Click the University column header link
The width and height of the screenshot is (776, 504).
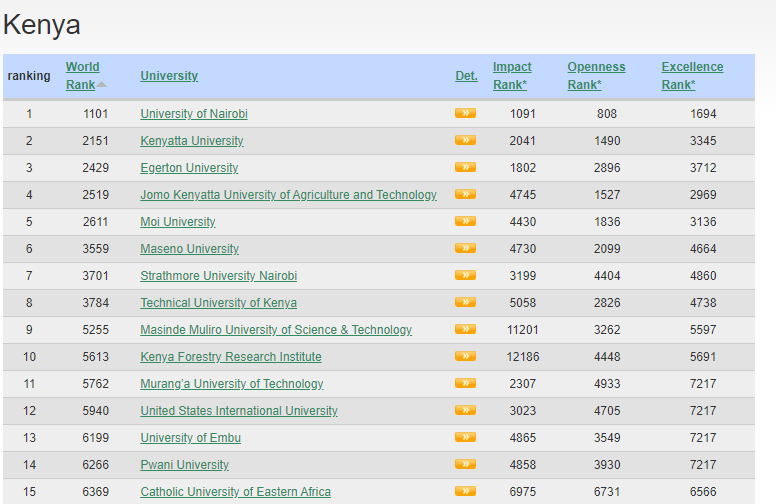coord(169,76)
